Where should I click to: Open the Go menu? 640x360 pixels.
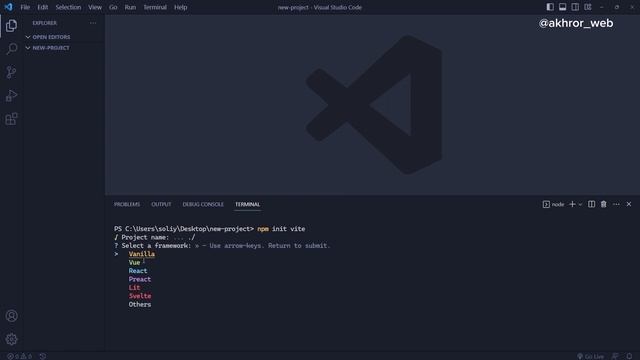tap(113, 7)
